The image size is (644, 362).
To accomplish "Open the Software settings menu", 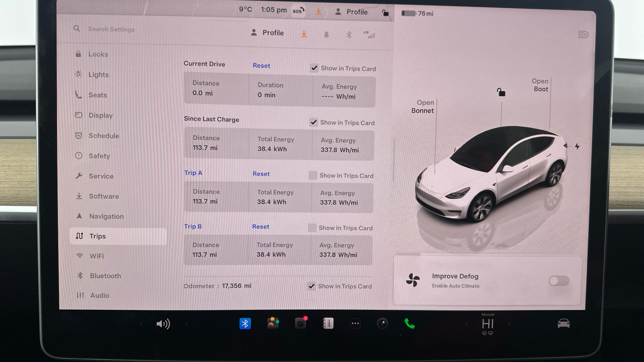I will 104,196.
